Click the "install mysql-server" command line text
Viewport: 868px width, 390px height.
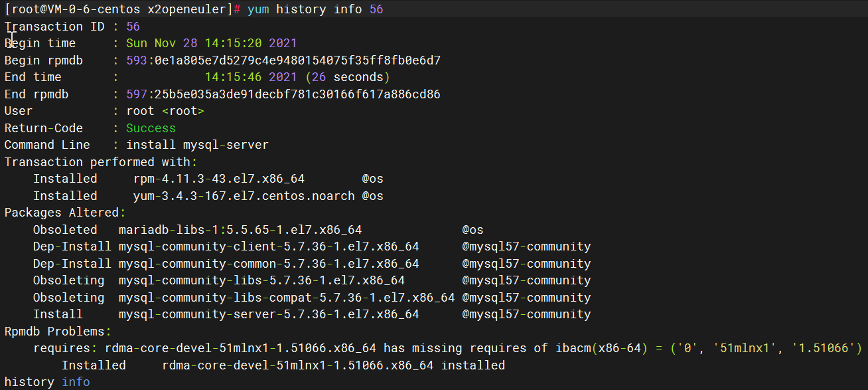click(197, 145)
